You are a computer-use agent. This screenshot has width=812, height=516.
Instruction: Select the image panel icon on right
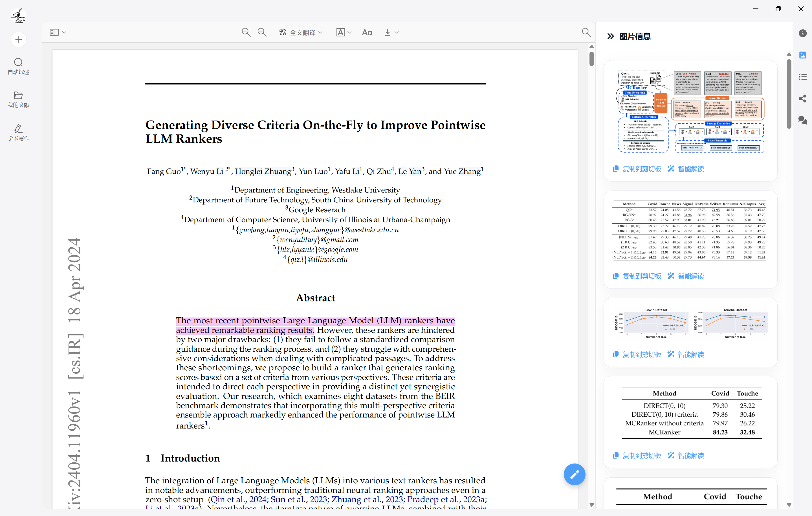point(803,55)
